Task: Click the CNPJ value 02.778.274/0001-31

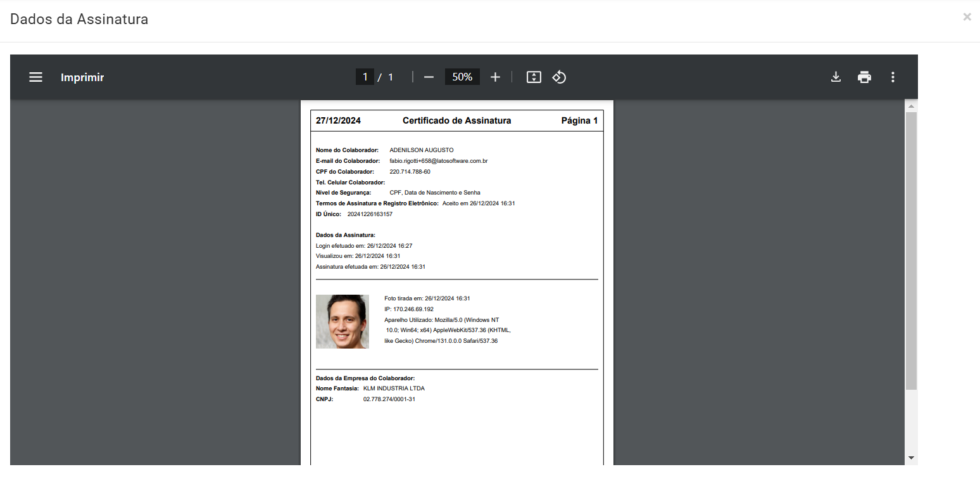Action: point(389,399)
